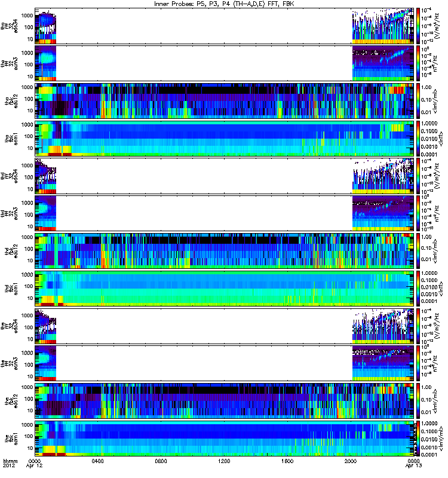Click the 'Apr 13' end date label
This screenshot has height=478, width=448.
pos(413,465)
